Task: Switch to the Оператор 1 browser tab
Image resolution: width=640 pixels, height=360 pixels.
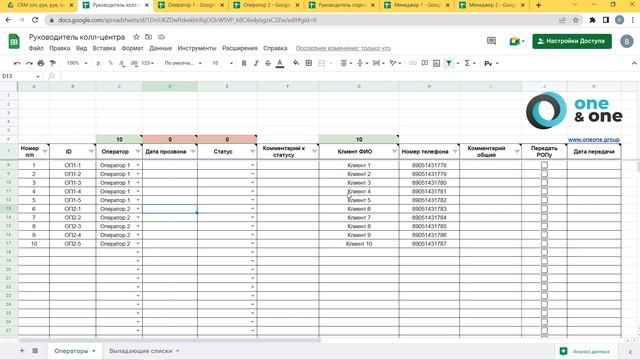Action: point(191,5)
